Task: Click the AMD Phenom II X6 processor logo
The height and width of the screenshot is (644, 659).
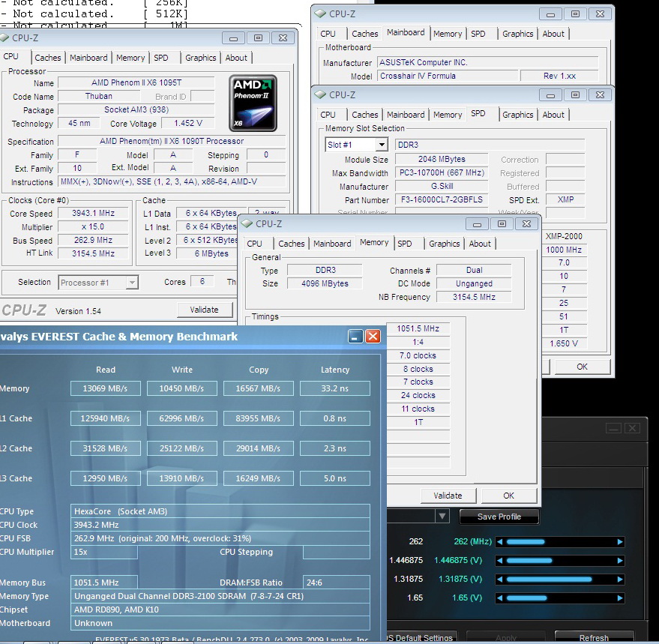Action: pyautogui.click(x=253, y=103)
